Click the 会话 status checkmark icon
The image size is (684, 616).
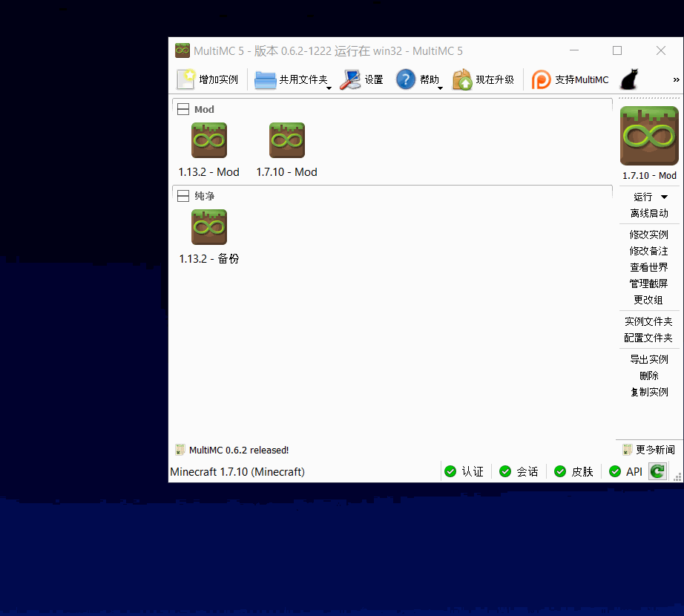click(x=505, y=471)
